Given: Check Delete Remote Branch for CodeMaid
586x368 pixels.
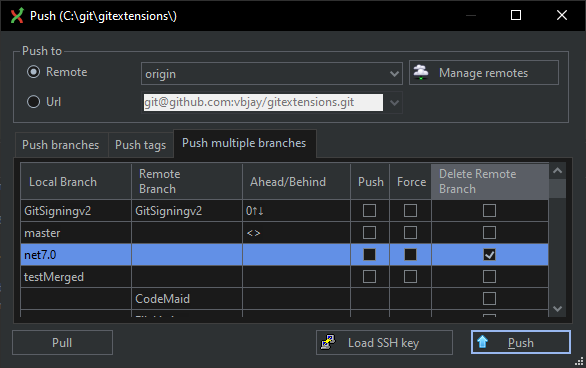Looking at the screenshot, I should [489, 299].
